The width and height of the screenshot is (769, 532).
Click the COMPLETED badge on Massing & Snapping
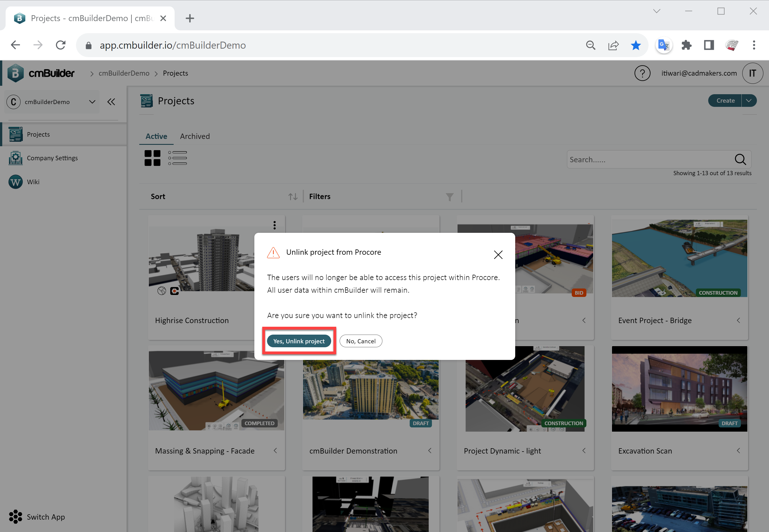[259, 423]
